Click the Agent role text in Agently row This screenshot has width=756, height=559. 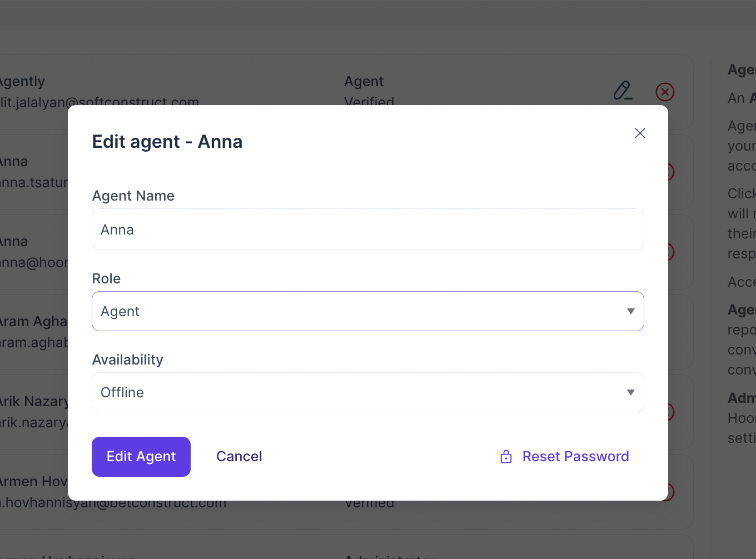[x=364, y=82]
